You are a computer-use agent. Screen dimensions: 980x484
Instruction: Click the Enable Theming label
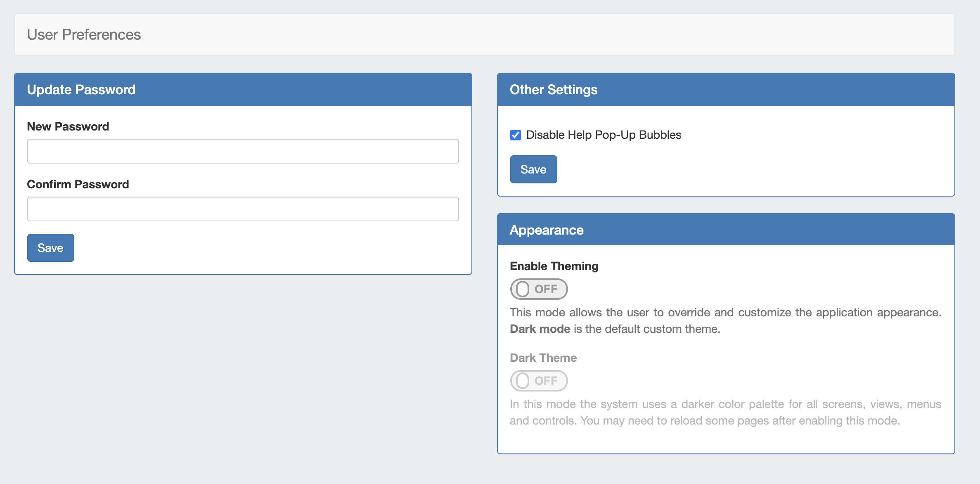pos(554,266)
